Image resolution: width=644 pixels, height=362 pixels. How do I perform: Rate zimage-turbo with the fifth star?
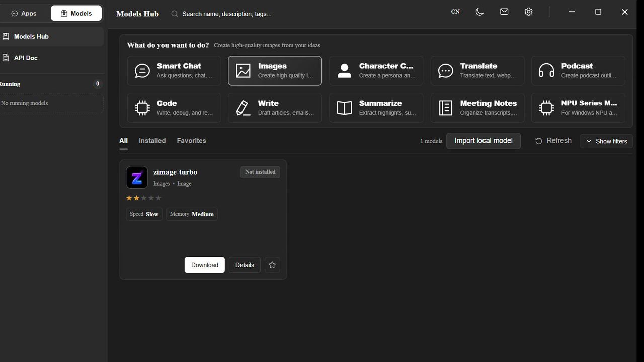pos(158,198)
